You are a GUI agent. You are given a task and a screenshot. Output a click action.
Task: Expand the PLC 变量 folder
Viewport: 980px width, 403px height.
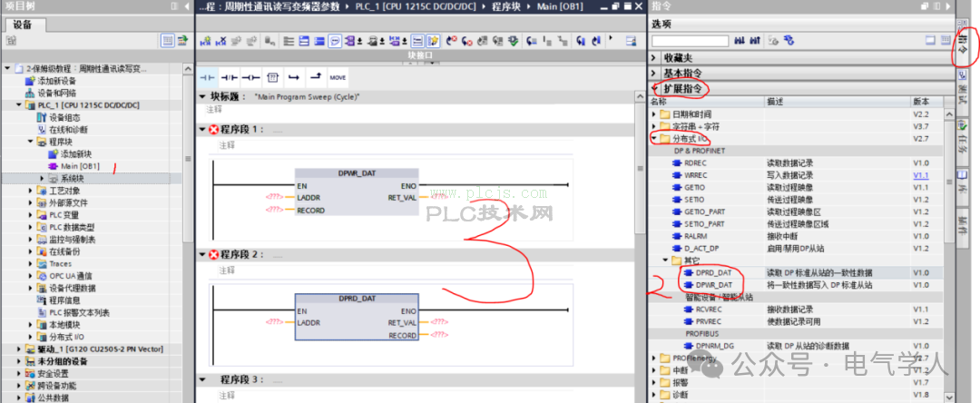point(29,215)
